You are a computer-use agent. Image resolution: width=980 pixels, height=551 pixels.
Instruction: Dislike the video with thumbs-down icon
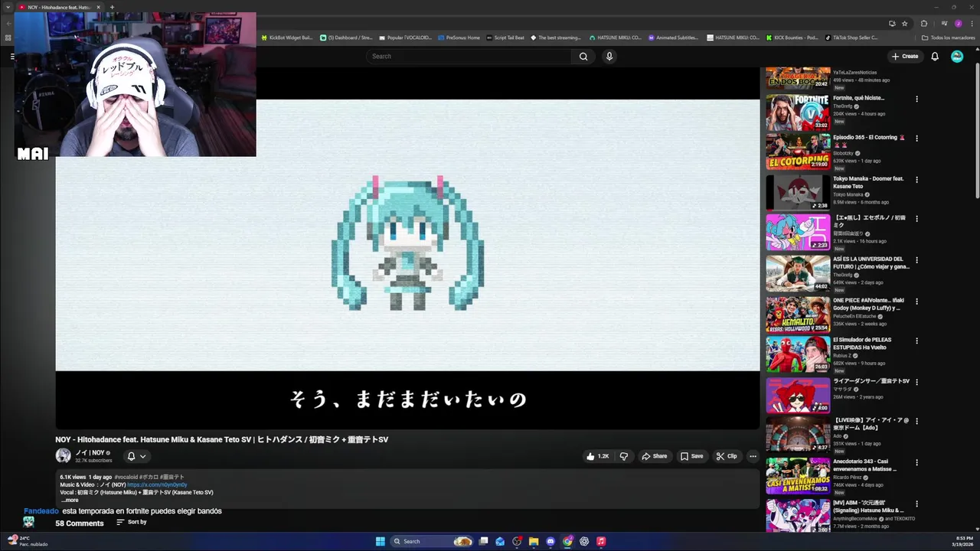pos(624,456)
